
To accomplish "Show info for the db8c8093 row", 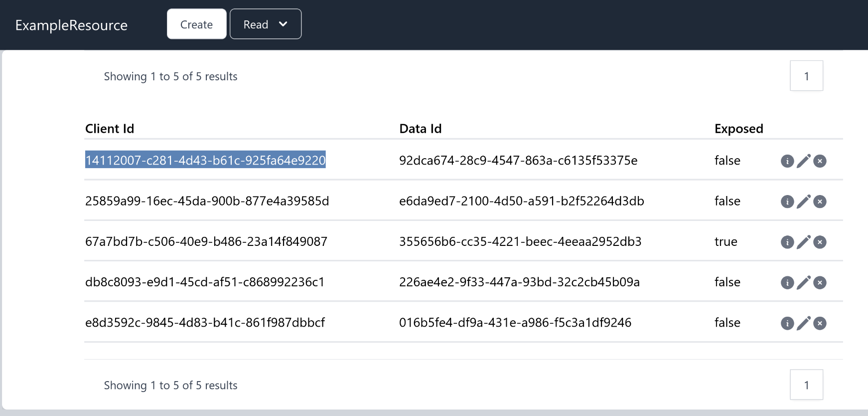I will click(787, 283).
